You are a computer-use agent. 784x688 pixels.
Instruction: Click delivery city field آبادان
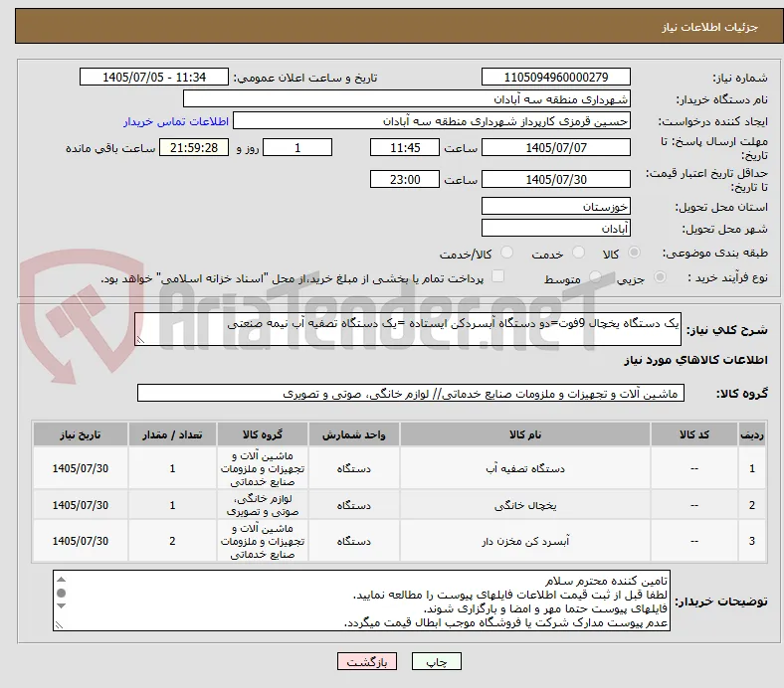pos(555,229)
